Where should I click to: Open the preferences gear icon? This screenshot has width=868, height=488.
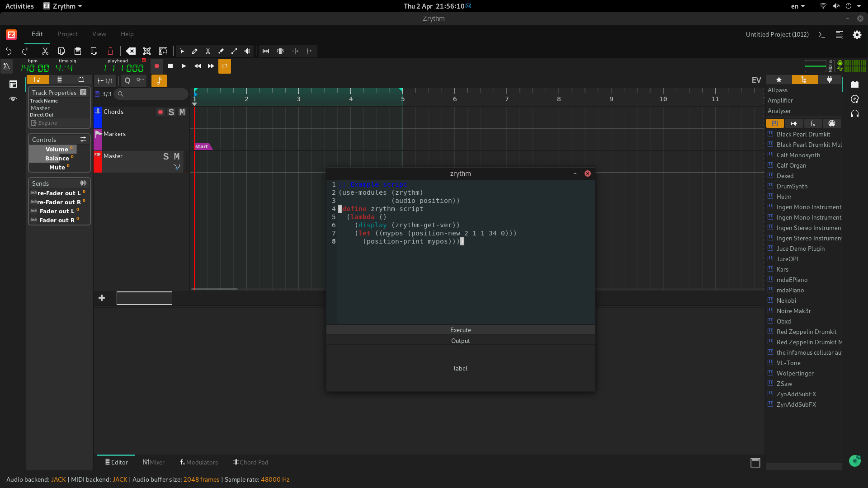pos(857,35)
